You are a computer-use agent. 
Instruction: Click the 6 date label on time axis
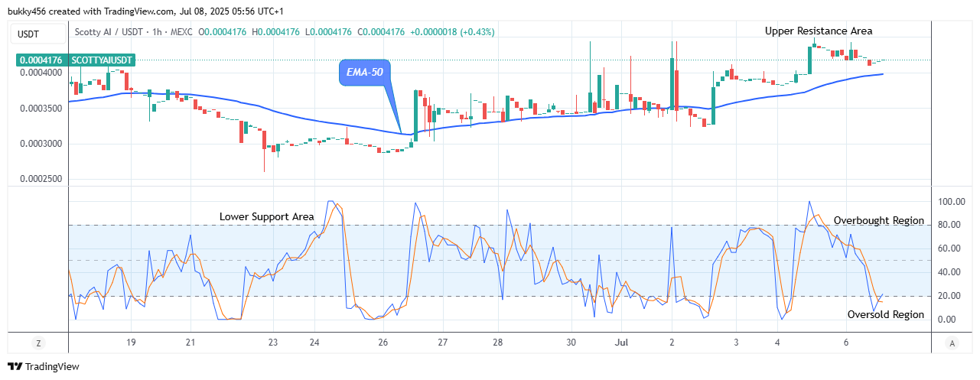[846, 343]
